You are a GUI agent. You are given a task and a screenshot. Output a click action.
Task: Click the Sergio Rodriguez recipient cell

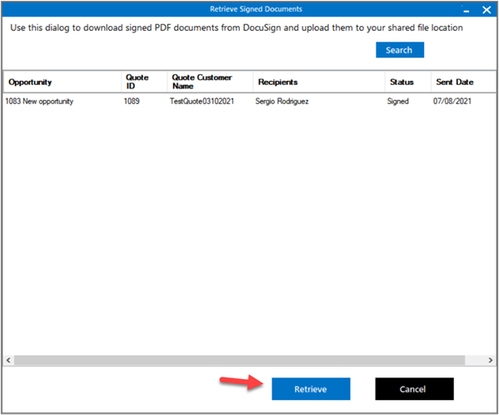282,101
